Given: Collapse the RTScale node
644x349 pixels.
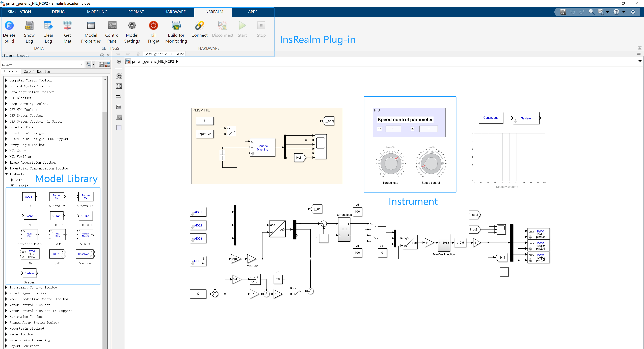Looking at the screenshot, I should [x=12, y=186].
